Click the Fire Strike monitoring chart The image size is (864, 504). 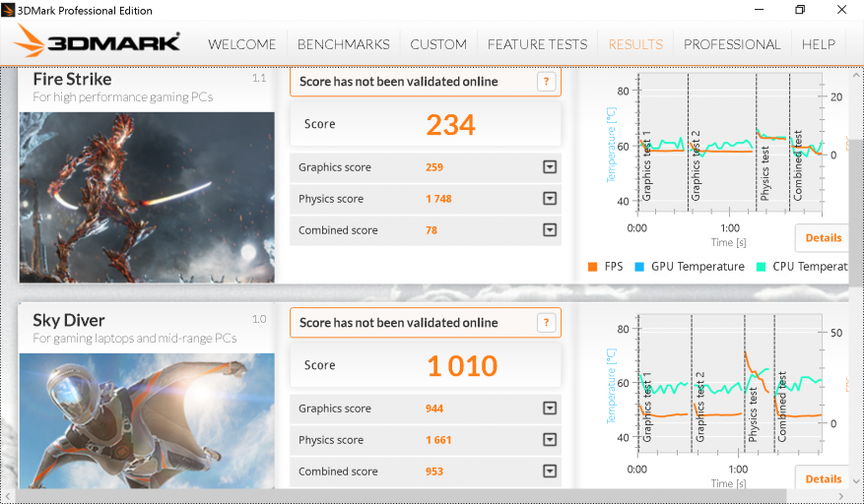click(730, 143)
